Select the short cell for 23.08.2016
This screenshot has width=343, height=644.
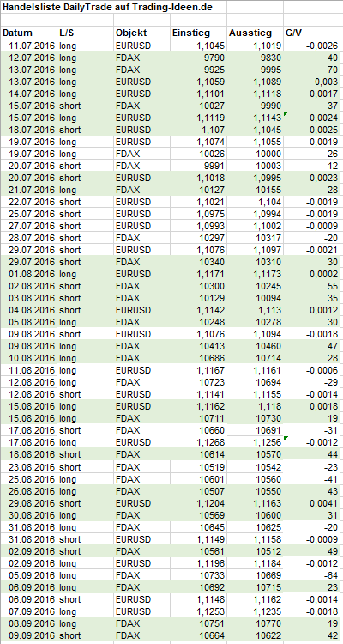[86, 467]
